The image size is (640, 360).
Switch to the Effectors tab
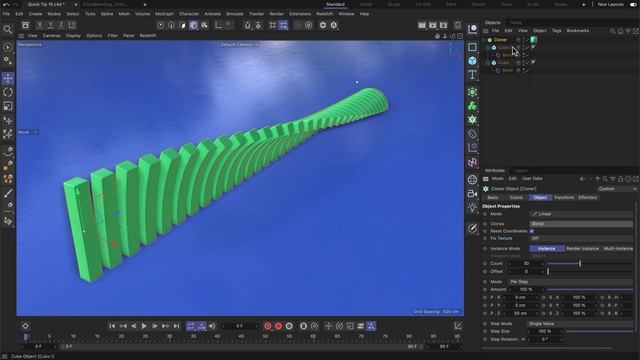click(x=587, y=198)
